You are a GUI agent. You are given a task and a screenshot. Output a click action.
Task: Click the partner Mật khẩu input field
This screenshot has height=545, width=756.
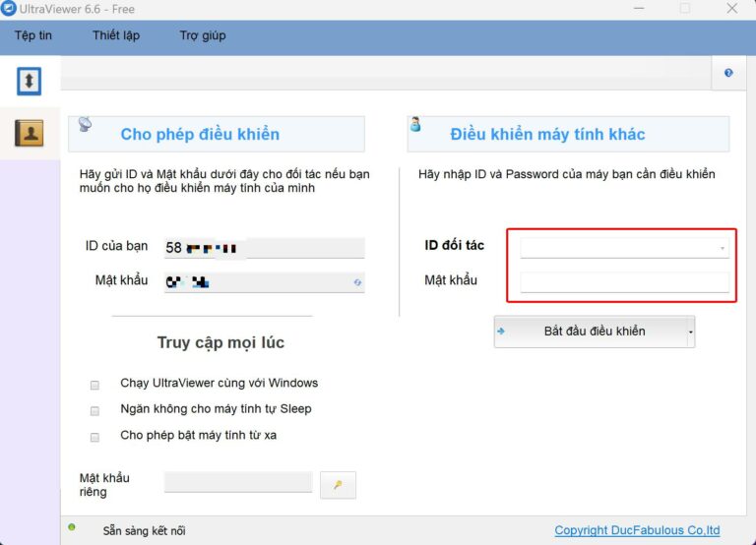625,282
